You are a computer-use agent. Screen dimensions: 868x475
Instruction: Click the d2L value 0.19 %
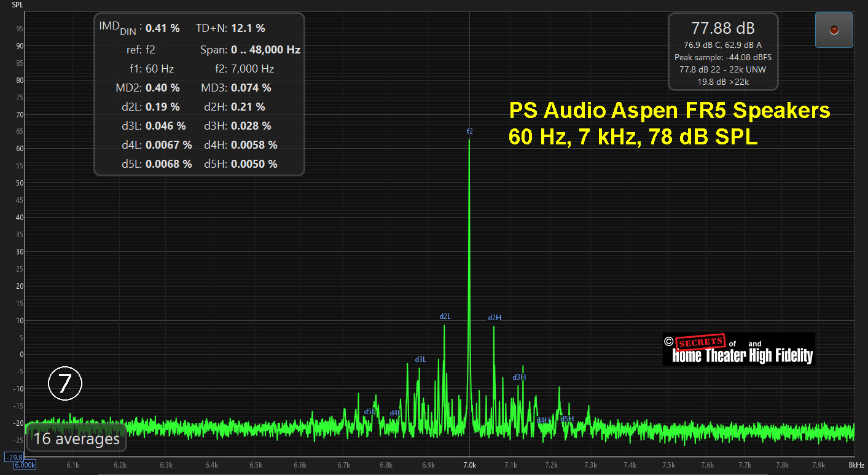pos(163,107)
